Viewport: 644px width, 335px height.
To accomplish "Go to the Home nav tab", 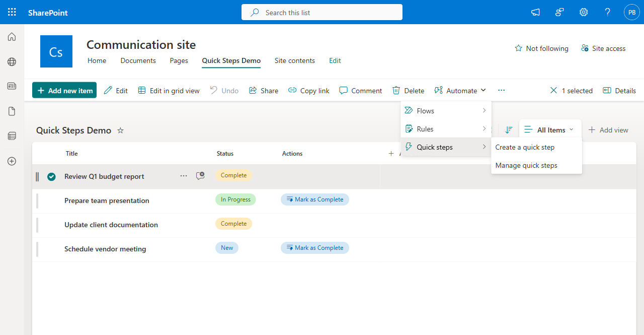I will point(97,60).
